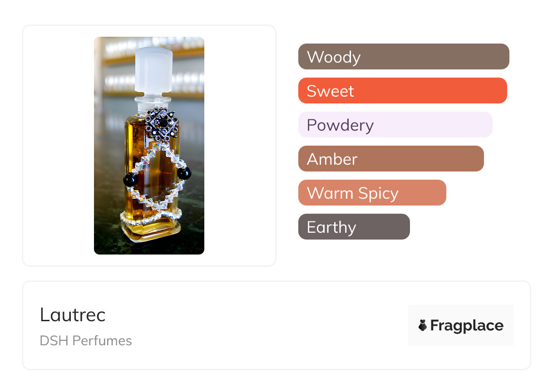Click the Fragplace brand name text
This screenshot has height=392, width=553.
[x=467, y=325]
